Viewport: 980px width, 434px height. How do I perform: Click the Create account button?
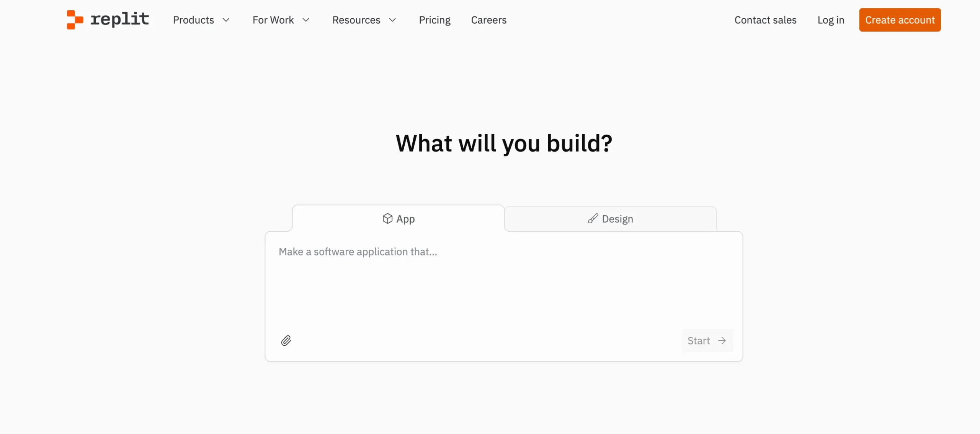pyautogui.click(x=900, y=20)
